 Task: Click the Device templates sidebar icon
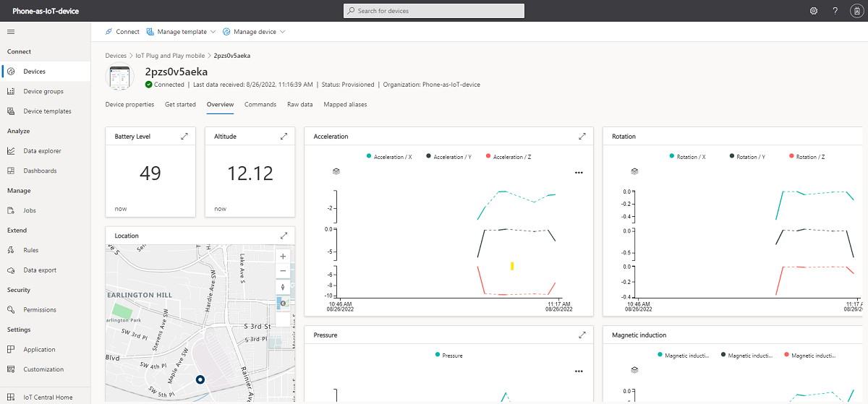[11, 111]
